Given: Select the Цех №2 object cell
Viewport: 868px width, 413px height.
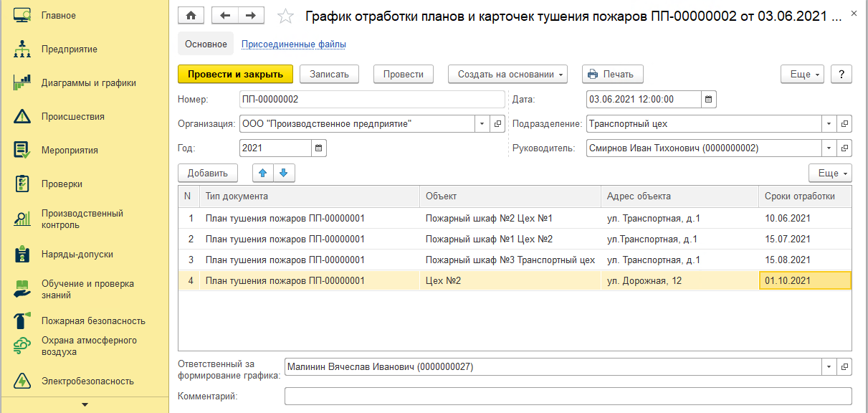Looking at the screenshot, I should [x=510, y=280].
